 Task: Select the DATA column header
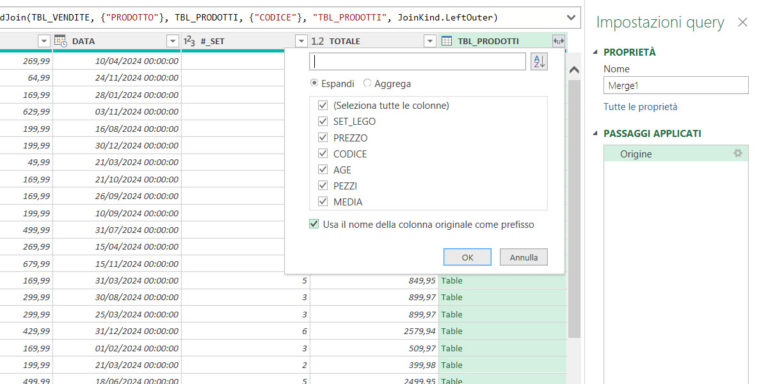point(117,41)
